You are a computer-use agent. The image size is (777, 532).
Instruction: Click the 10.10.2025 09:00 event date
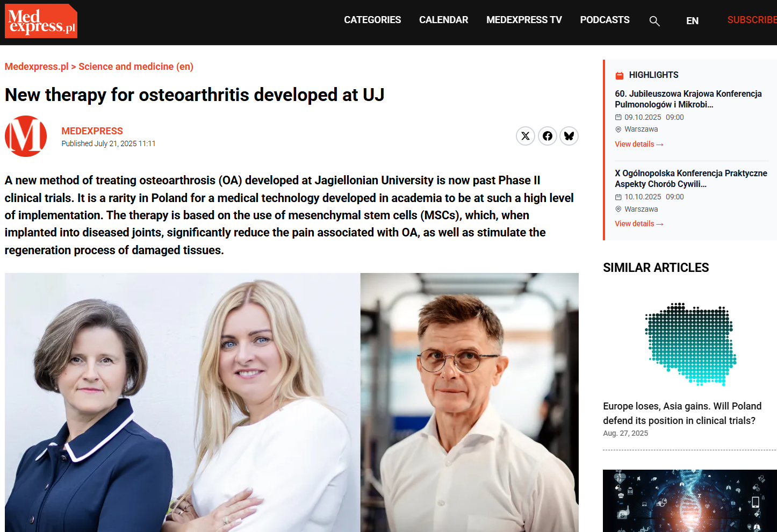654,197
